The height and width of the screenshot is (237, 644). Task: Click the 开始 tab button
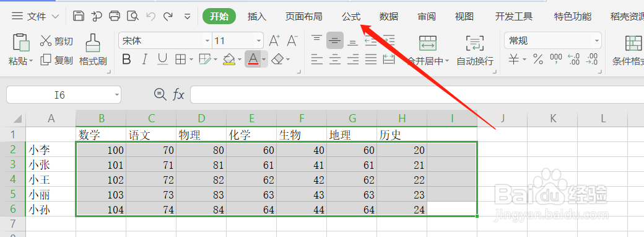point(219,17)
